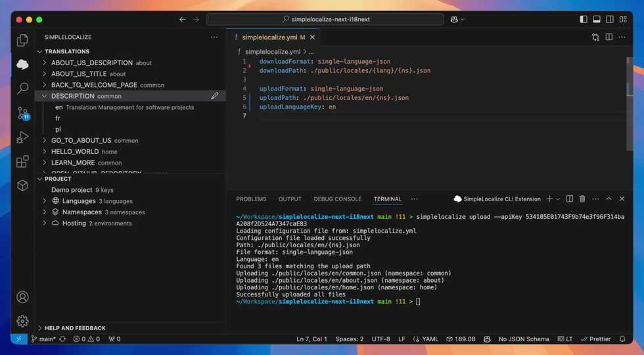This screenshot has width=644, height=355.
Task: Open the Run and Debug view
Action: click(x=22, y=137)
